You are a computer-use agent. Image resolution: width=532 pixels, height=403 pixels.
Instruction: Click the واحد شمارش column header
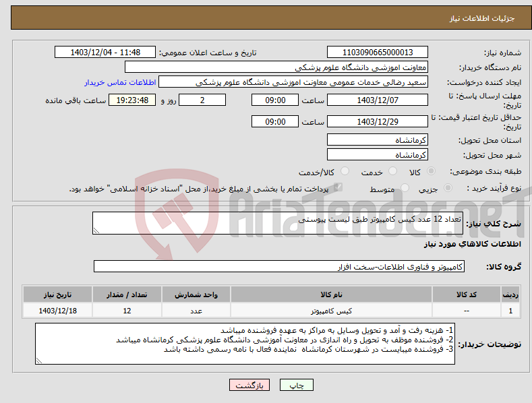tap(196, 294)
